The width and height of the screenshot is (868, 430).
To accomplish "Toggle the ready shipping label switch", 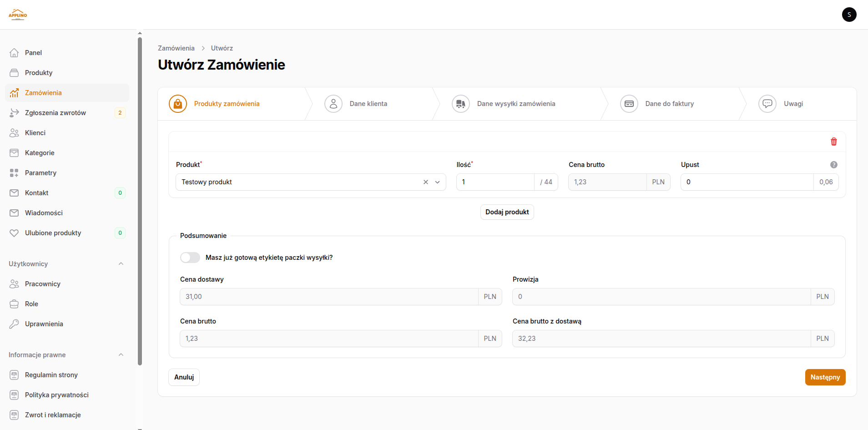I will [x=190, y=258].
